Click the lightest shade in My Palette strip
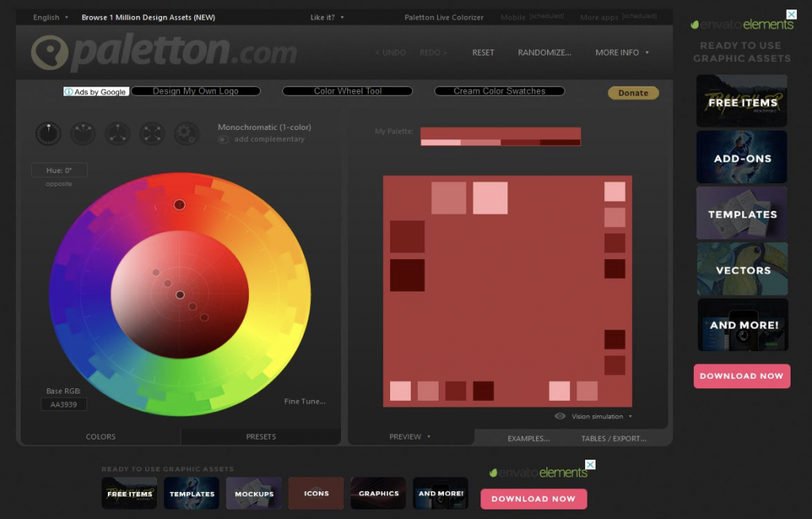The width and height of the screenshot is (812, 519). [441, 143]
